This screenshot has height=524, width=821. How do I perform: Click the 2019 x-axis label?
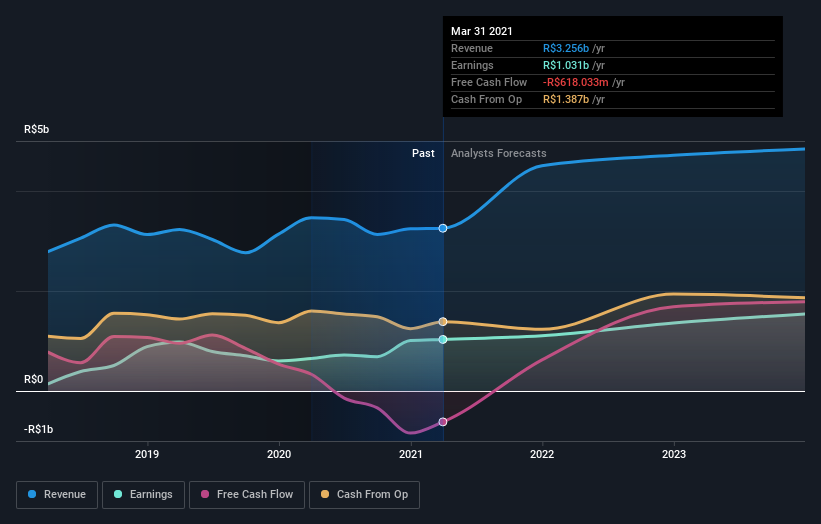click(x=147, y=454)
